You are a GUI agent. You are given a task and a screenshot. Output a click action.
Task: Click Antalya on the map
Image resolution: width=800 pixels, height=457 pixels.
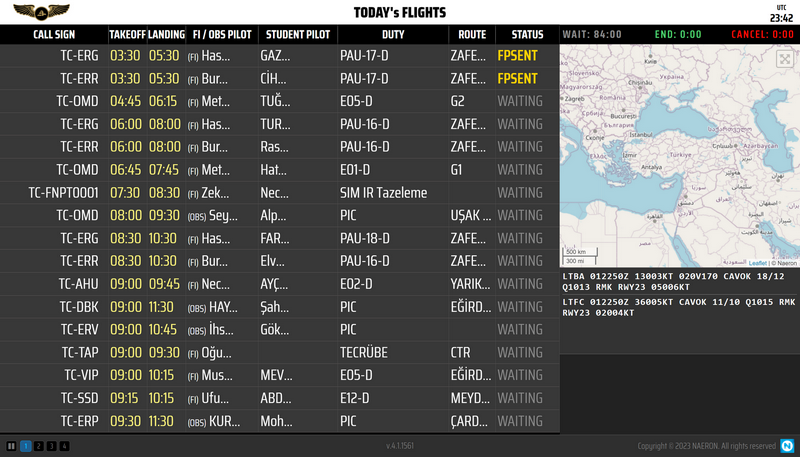click(653, 167)
